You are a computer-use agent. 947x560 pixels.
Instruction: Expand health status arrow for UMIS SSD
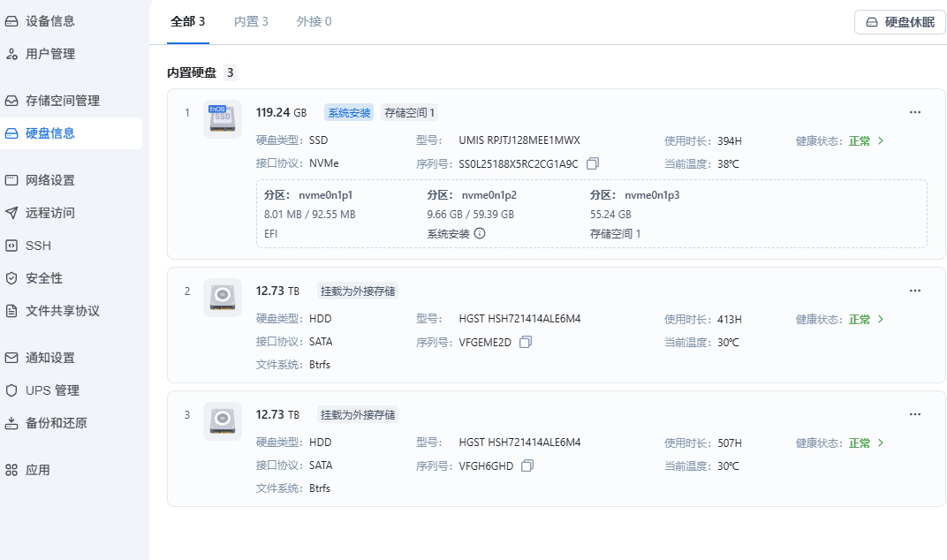(x=881, y=140)
